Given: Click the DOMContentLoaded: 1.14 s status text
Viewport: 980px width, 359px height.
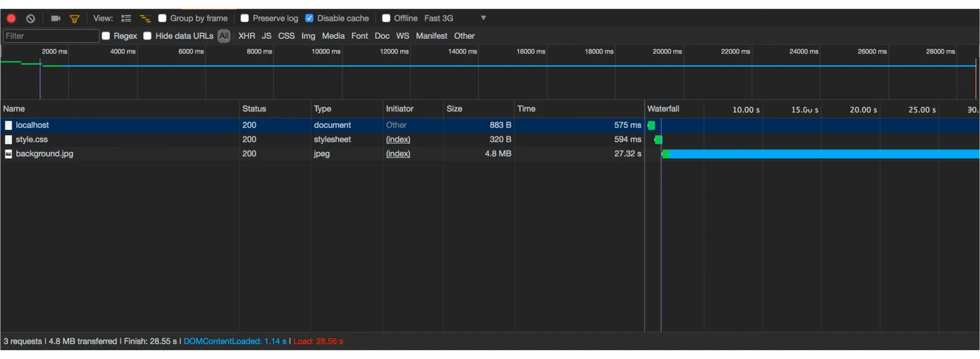Looking at the screenshot, I should click(235, 341).
